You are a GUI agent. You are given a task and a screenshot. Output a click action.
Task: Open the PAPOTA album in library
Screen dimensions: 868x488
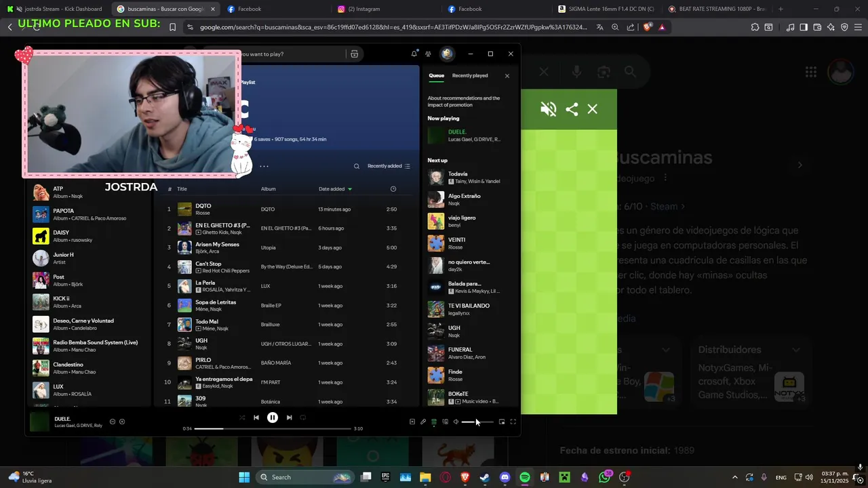[90, 214]
